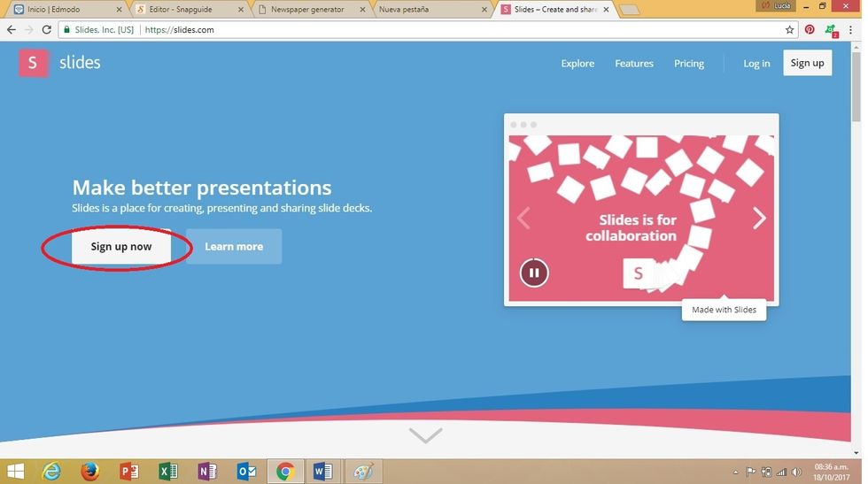Bookmark page with star icon

[789, 30]
